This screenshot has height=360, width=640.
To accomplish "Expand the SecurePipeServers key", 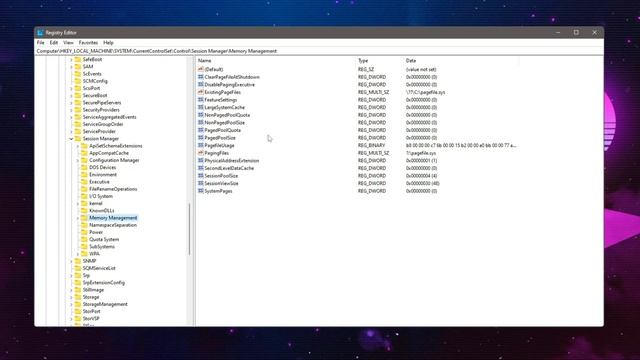I will point(71,103).
